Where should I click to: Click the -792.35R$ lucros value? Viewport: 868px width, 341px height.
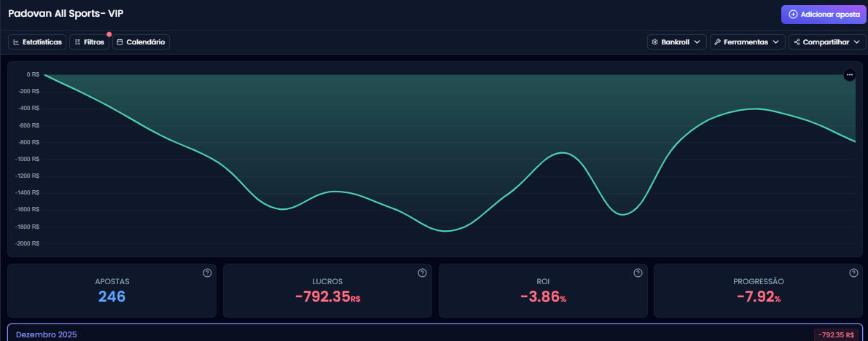pos(328,296)
